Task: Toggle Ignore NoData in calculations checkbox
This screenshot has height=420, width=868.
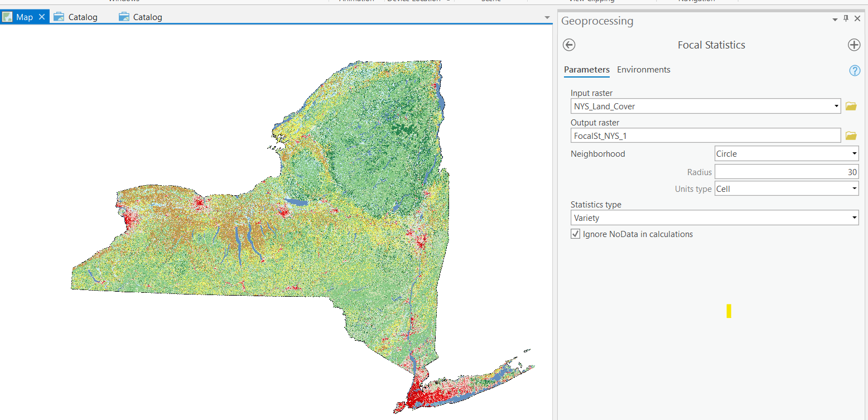Action: coord(576,234)
